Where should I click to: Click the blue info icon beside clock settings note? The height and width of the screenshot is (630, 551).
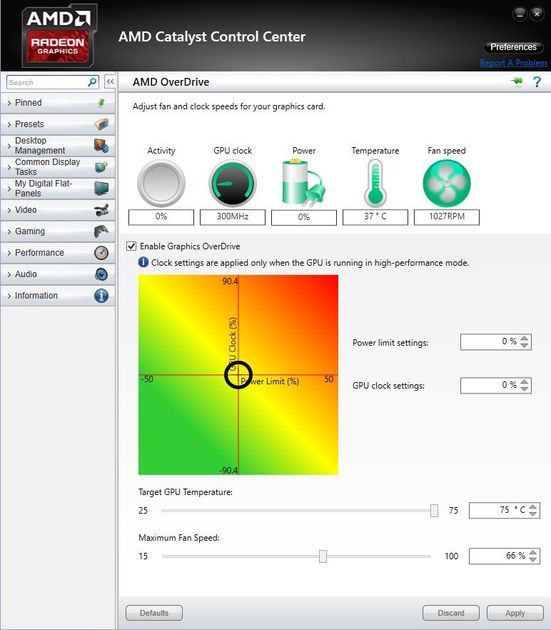tap(143, 262)
